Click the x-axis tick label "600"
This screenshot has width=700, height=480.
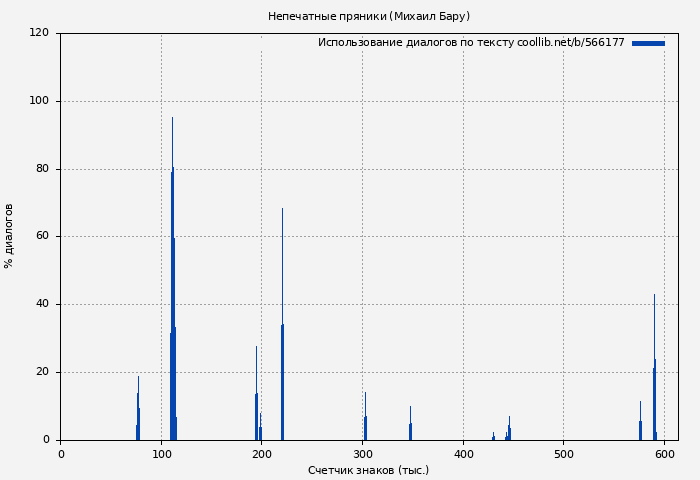coord(664,454)
